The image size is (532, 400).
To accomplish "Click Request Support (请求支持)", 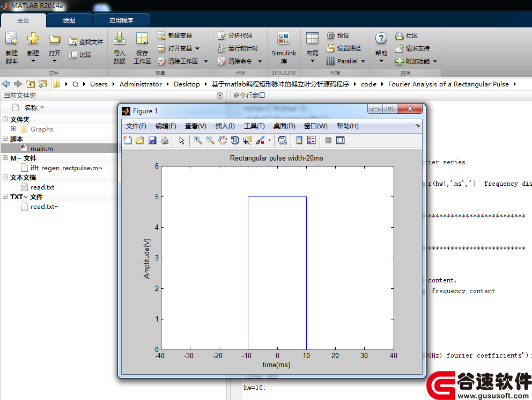I will click(412, 48).
